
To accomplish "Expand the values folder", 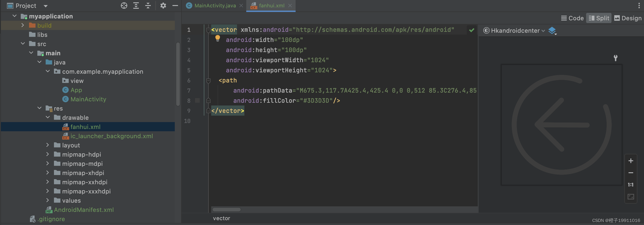I will 48,200.
